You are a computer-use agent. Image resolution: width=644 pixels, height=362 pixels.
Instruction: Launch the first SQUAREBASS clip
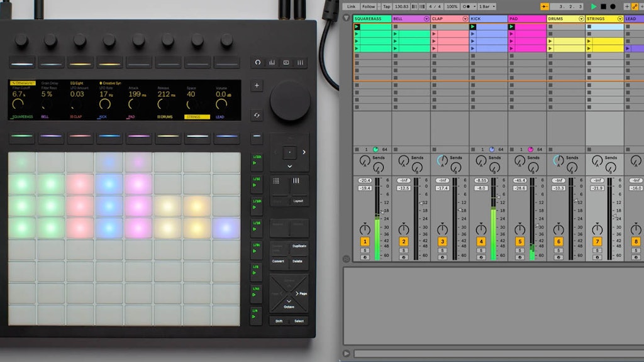[x=357, y=27]
